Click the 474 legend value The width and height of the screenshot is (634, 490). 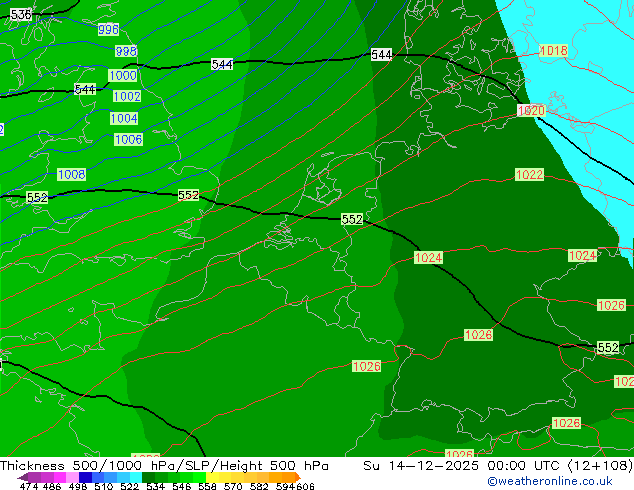pos(29,486)
